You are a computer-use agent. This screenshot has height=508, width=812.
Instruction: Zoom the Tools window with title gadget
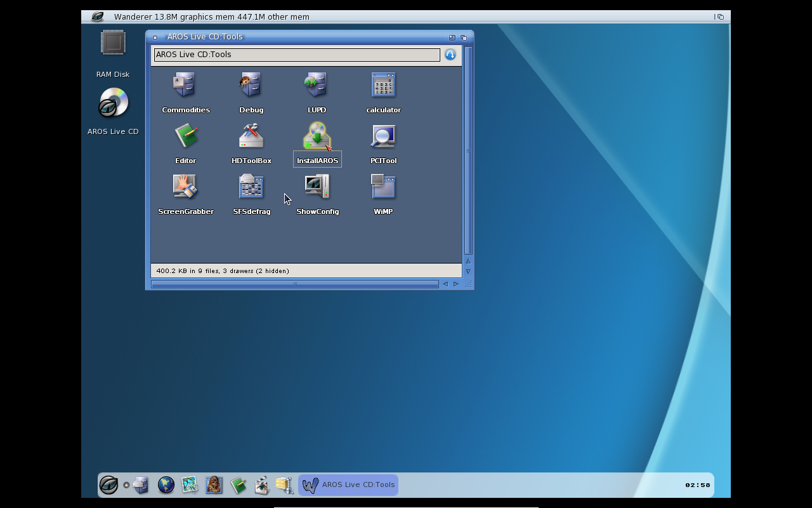tap(452, 37)
